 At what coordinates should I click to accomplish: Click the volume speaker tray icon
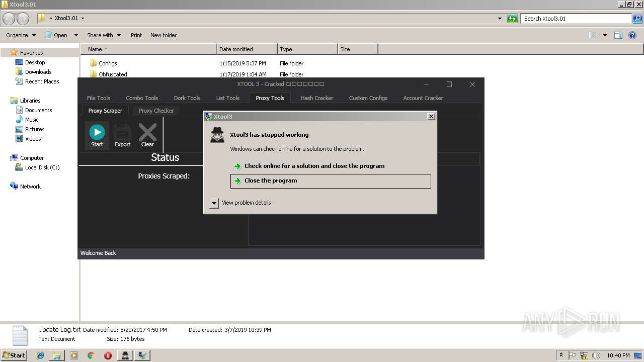[596, 355]
